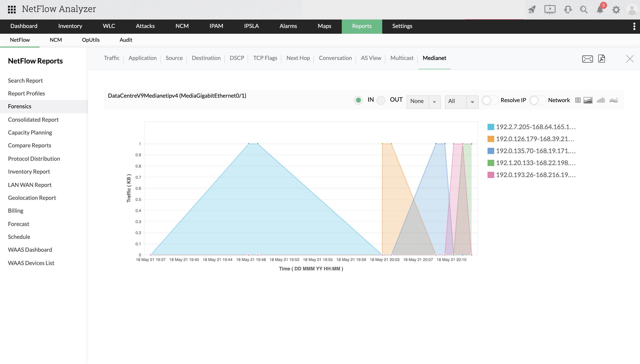The height and width of the screenshot is (364, 640).
Task: Enable the Resolve IP toggle
Action: [490, 100]
